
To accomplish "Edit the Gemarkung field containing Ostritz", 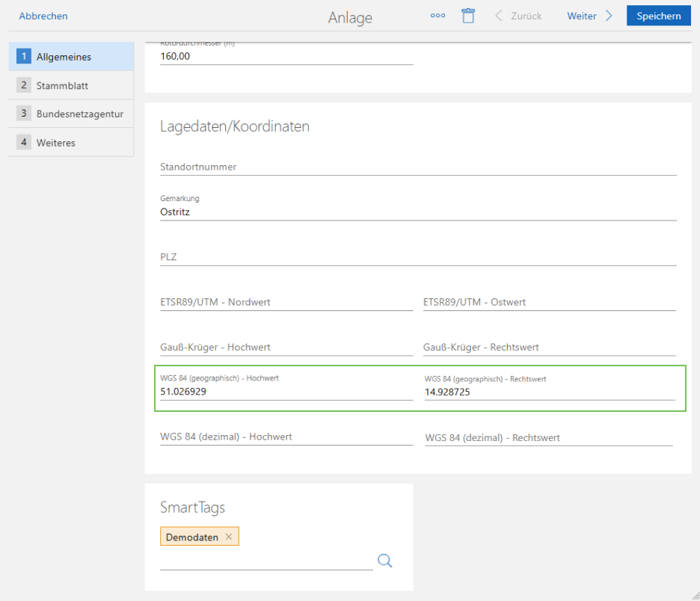I will 417,212.
